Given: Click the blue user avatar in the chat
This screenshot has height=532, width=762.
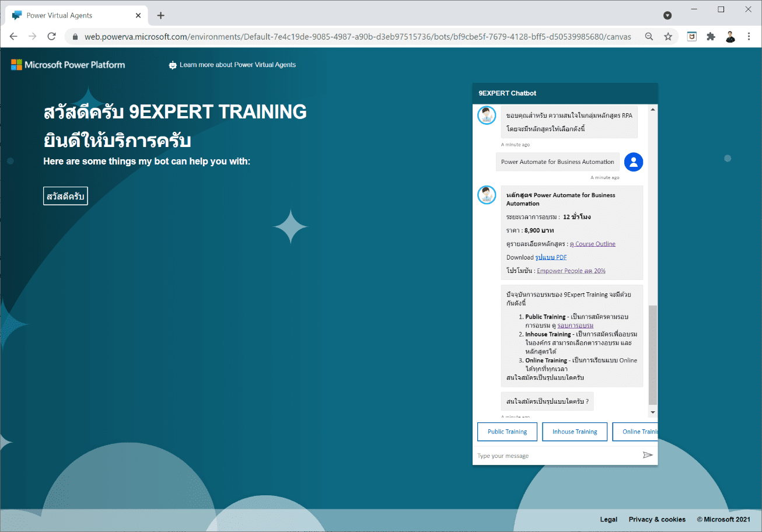Looking at the screenshot, I should pos(633,162).
